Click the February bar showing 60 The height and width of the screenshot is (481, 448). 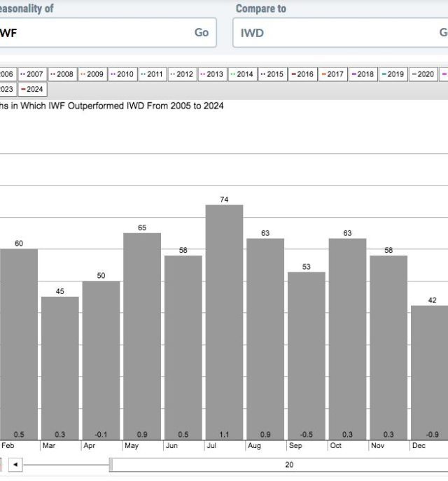[19, 344]
